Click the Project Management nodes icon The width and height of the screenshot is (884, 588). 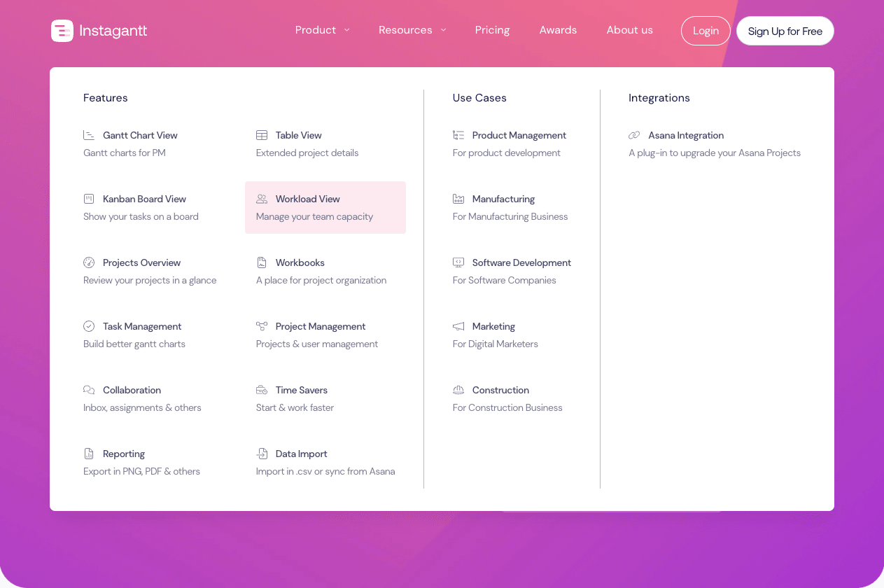pos(262,326)
